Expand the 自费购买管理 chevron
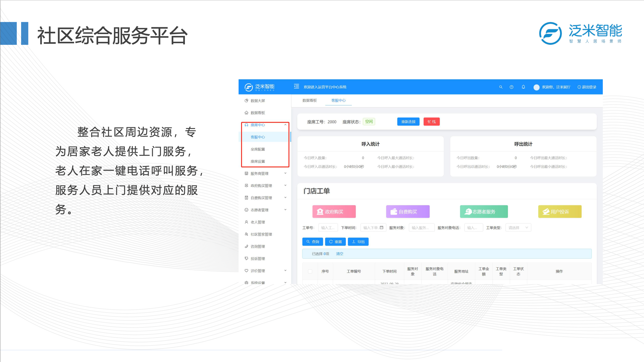This screenshot has height=362, width=644. tap(285, 198)
